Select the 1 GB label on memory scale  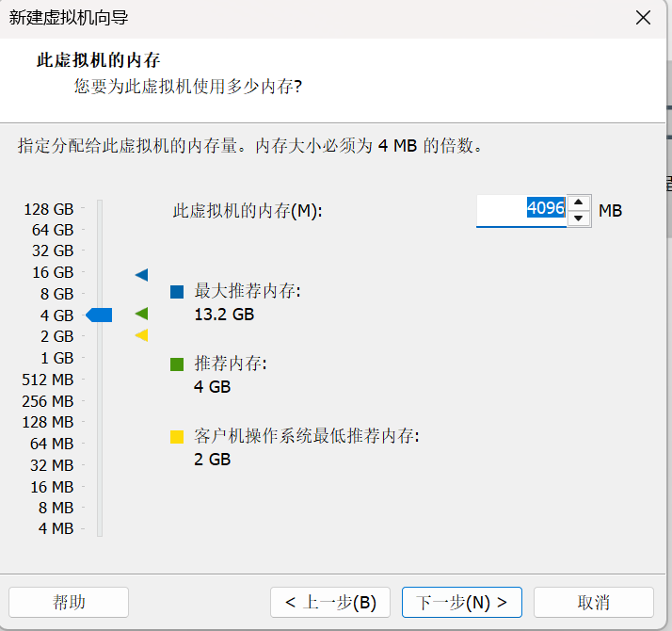57,358
